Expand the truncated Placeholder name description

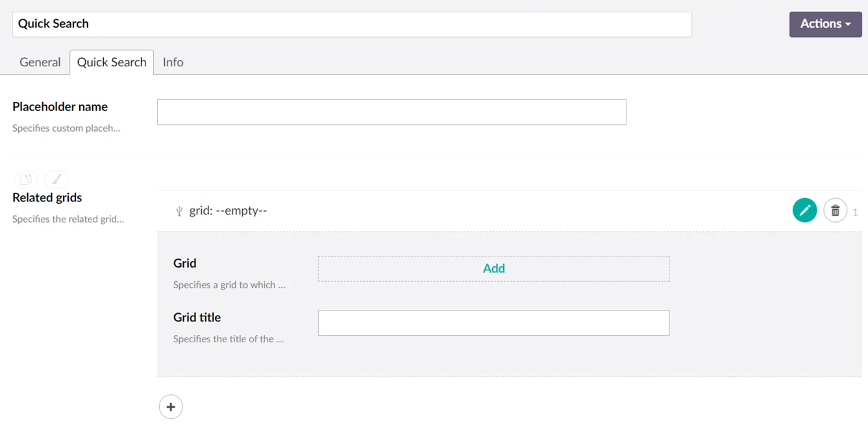(x=66, y=129)
